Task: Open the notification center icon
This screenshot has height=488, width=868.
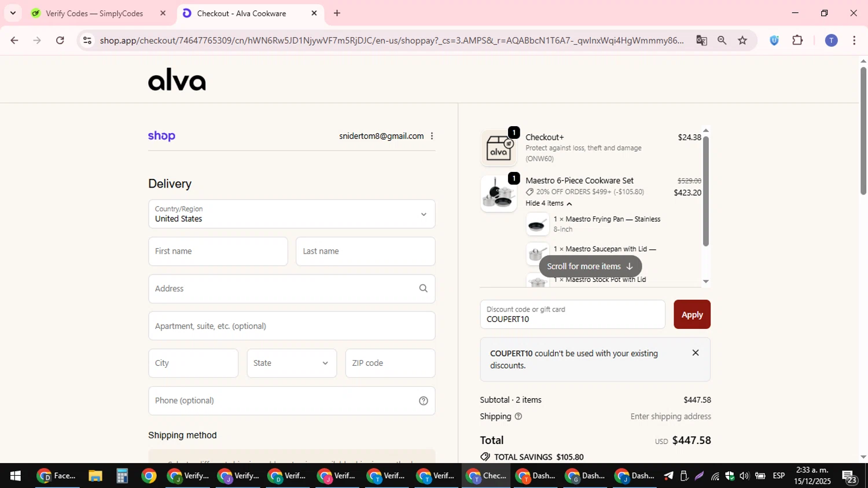Action: (x=849, y=476)
